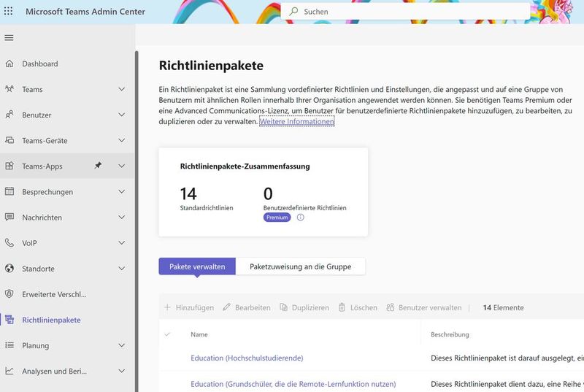Viewport: 584px width, 392px height.
Task: Click the Besprechungen calendar icon
Action: click(x=9, y=191)
